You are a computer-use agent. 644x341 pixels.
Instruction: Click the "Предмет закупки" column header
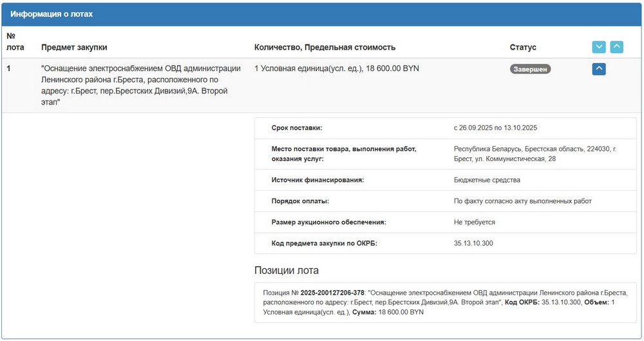coord(74,47)
